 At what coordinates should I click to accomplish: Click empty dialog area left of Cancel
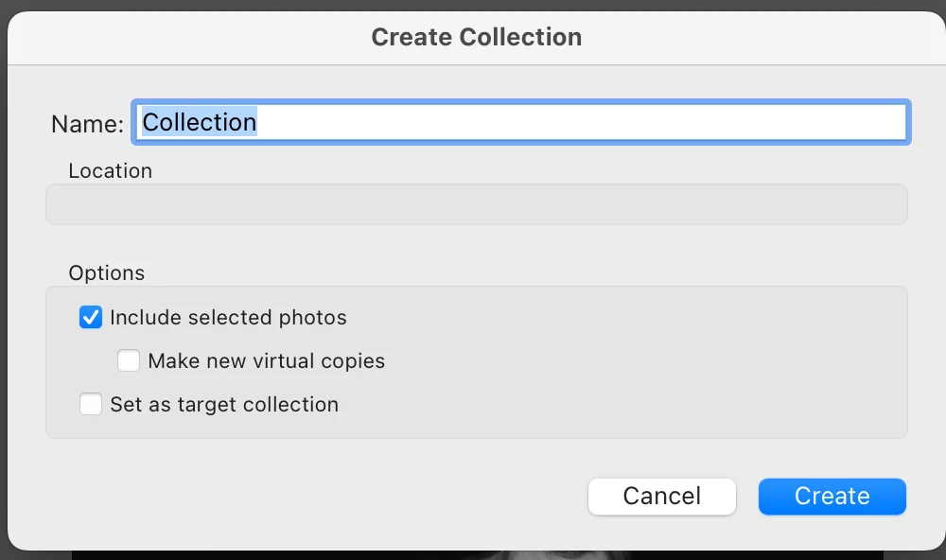[x=331, y=497]
